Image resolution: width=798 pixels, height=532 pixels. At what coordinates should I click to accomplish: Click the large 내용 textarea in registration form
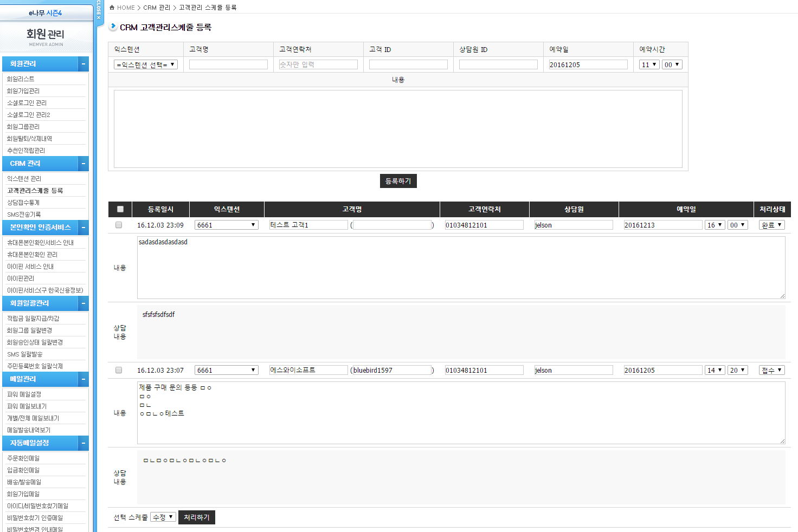[x=398, y=129]
